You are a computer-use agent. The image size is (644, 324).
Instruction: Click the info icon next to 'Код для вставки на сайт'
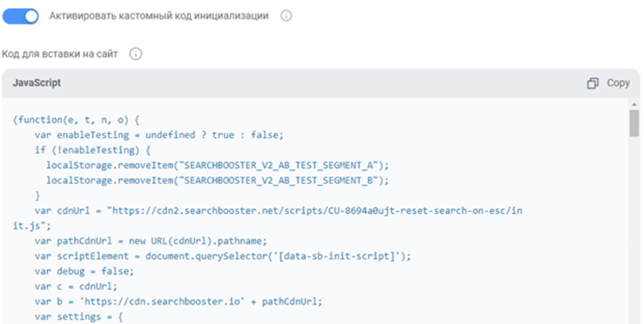[x=135, y=54]
